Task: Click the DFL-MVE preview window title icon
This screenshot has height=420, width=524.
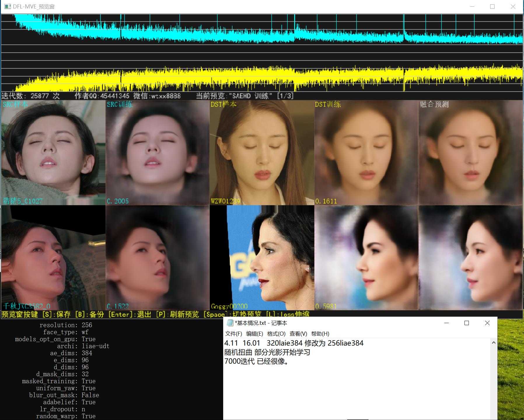Action: pos(8,6)
